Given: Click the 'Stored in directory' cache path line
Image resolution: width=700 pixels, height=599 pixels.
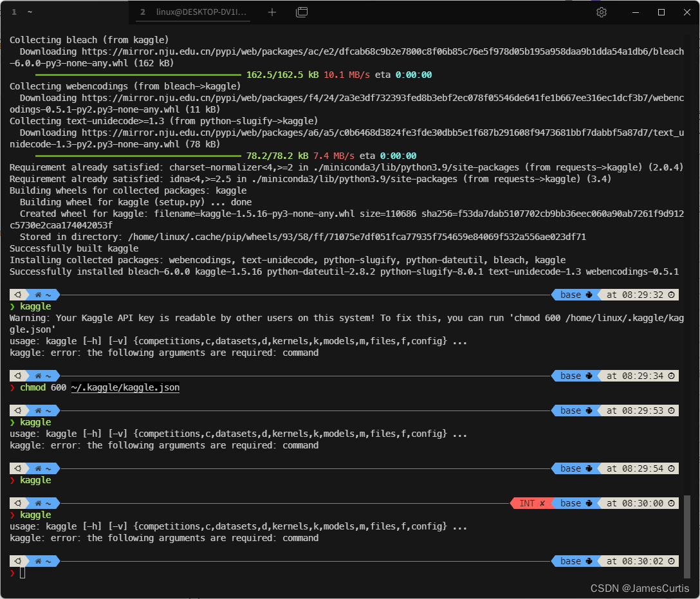Looking at the screenshot, I should tap(302, 237).
